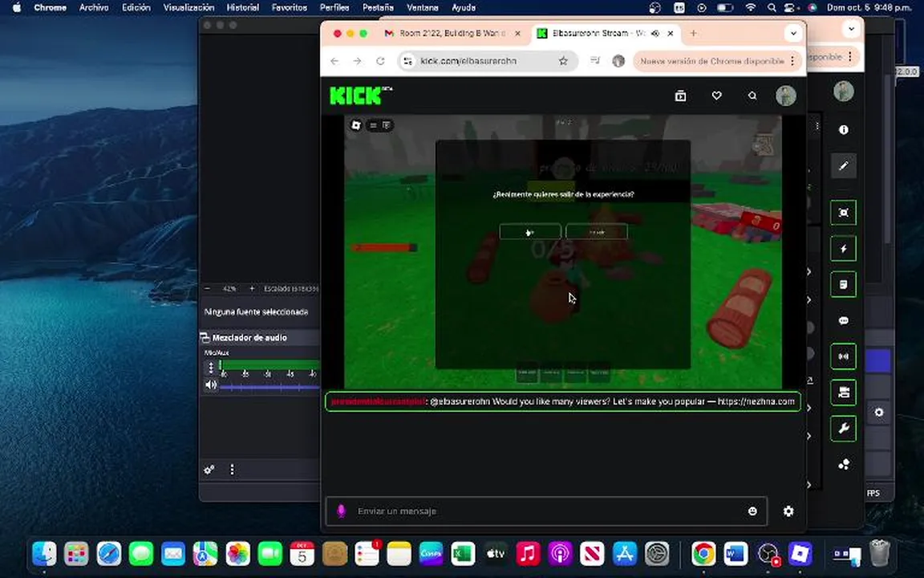Open gear settings button in OBS right panel
924x578 pixels.
(878, 413)
